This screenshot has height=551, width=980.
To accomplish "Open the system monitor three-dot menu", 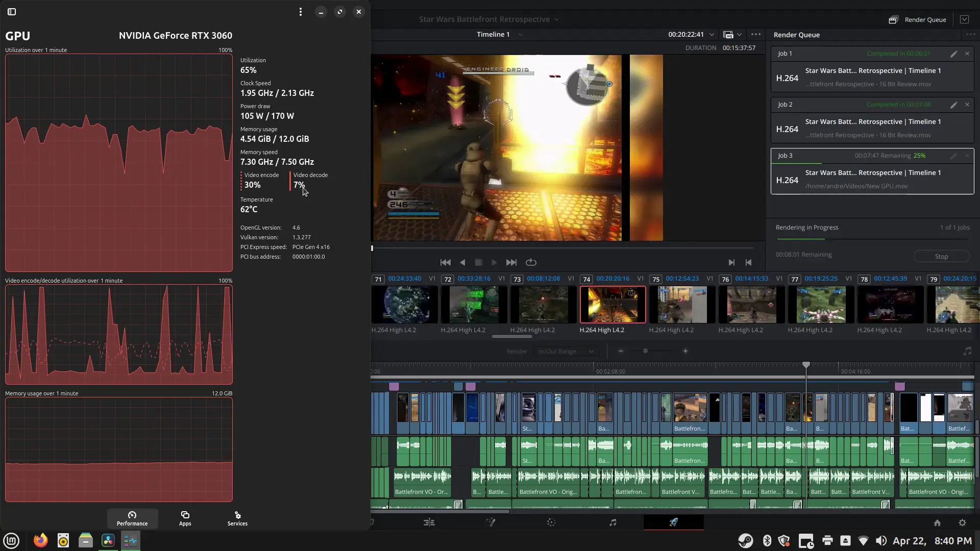I will click(x=301, y=12).
